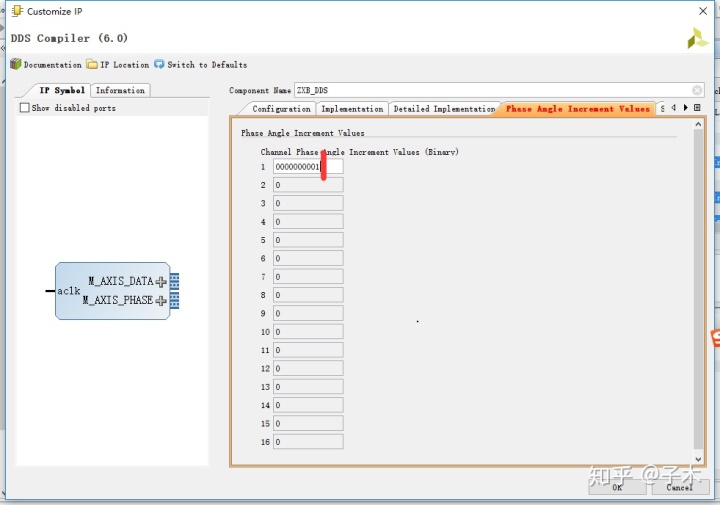The image size is (720, 505).
Task: Click the vertical scrollbar thumb
Action: point(698,289)
